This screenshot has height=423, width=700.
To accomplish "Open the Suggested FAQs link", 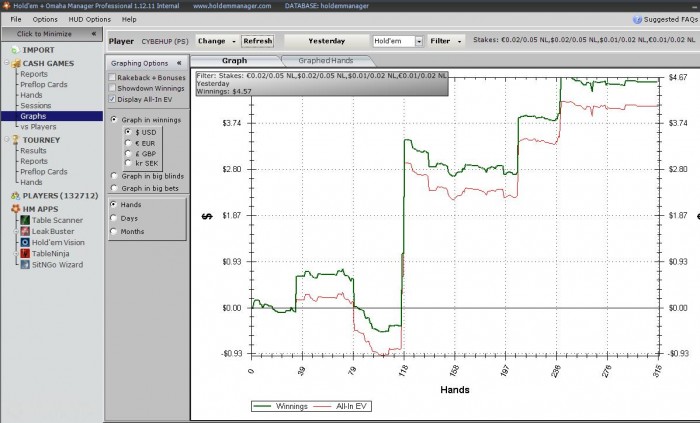I will point(670,20).
